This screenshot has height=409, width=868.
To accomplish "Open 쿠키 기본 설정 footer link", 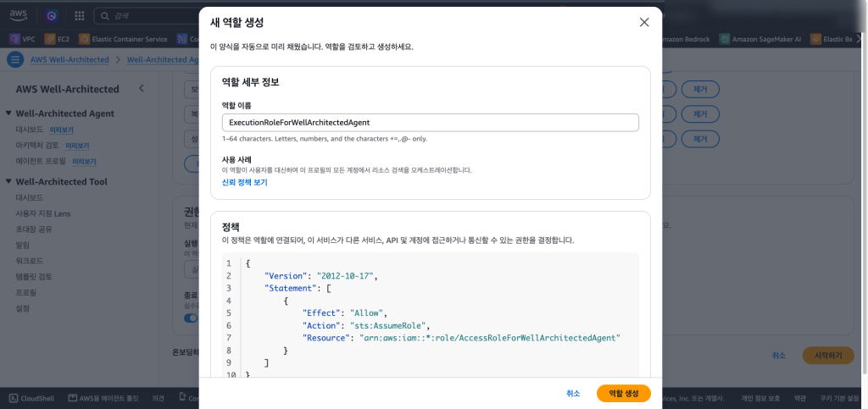I will [839, 397].
